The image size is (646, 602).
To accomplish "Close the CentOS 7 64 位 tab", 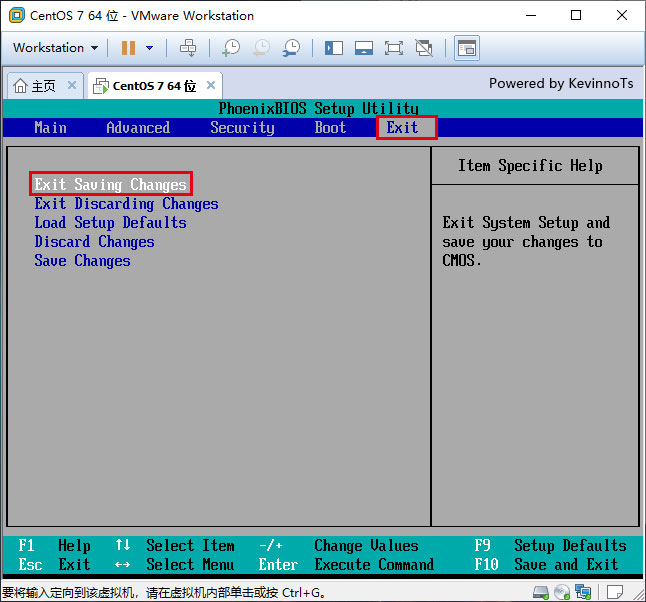I will click(211, 85).
